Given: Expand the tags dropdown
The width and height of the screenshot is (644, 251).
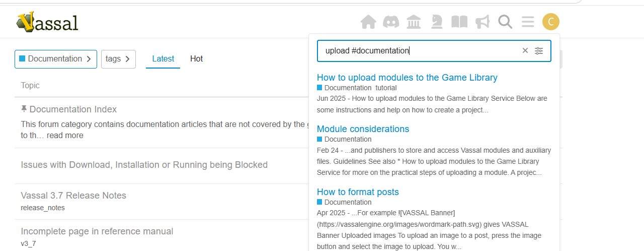Looking at the screenshot, I should [118, 59].
